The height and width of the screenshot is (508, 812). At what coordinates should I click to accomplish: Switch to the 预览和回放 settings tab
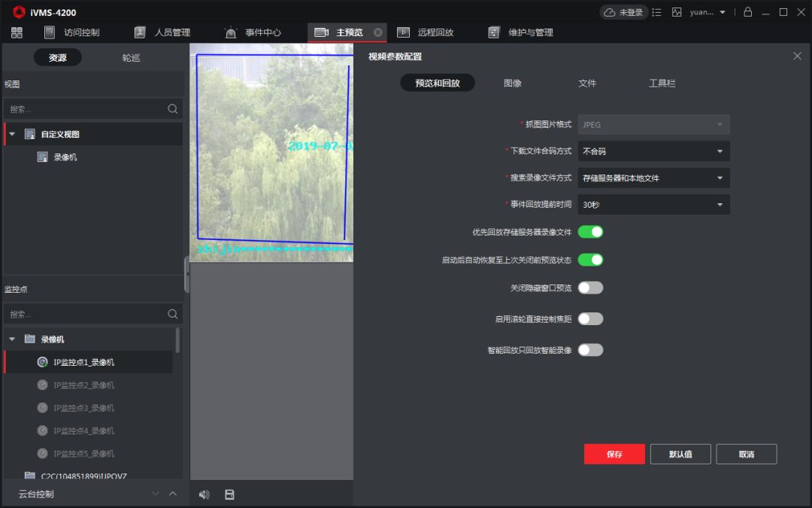click(x=438, y=83)
